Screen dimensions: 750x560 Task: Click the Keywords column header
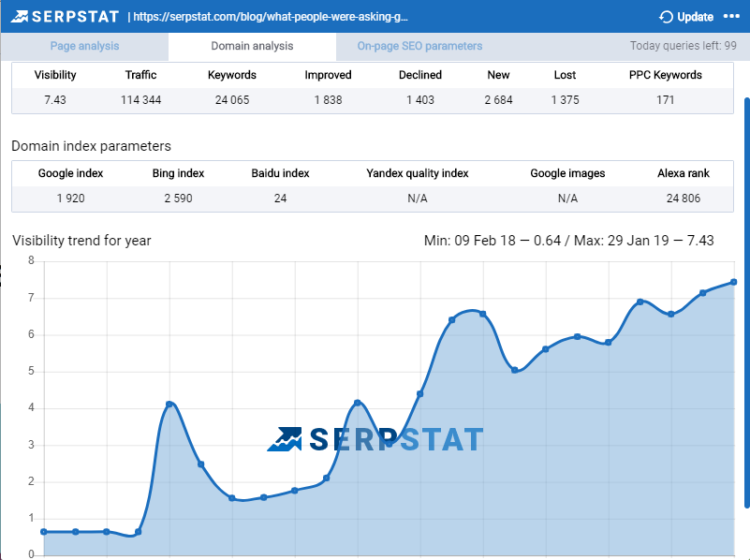coord(232,75)
